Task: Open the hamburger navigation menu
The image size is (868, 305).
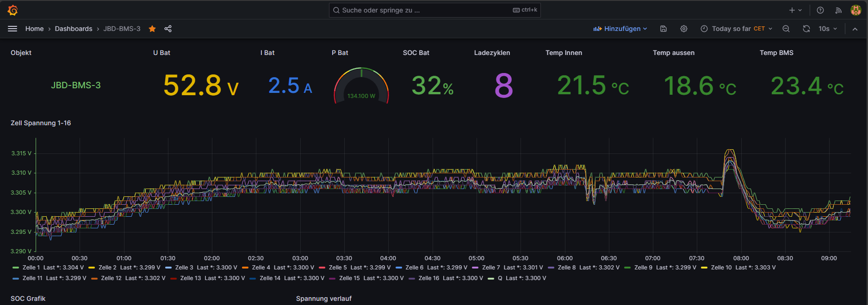Action: pyautogui.click(x=12, y=29)
